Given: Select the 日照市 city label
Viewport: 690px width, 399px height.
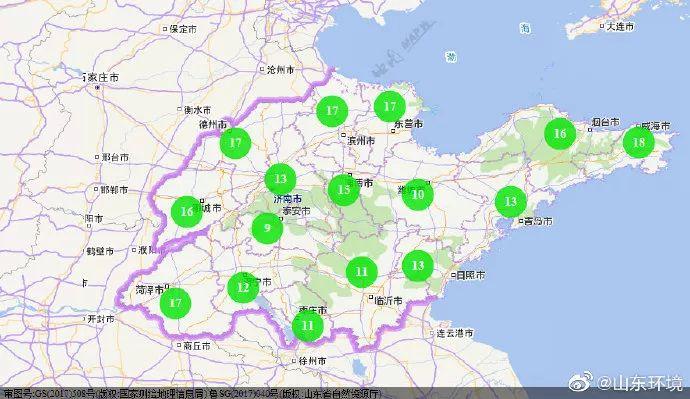Looking at the screenshot, I should coord(471,275).
